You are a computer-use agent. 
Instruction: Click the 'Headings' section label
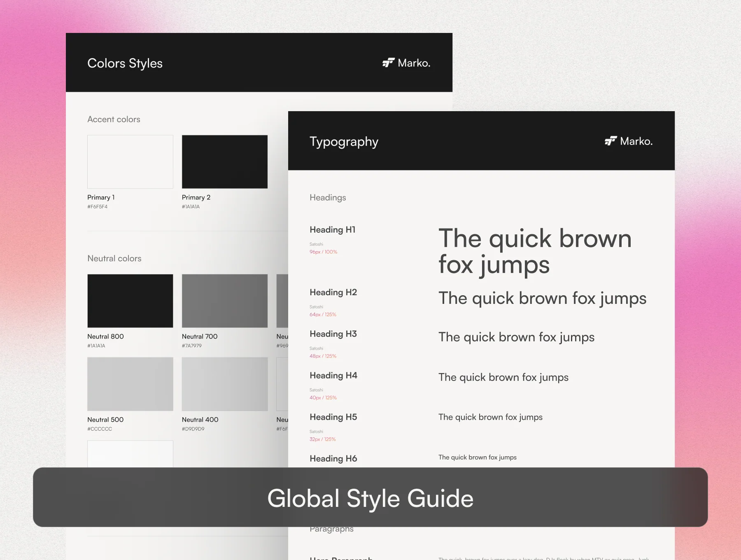[328, 198]
